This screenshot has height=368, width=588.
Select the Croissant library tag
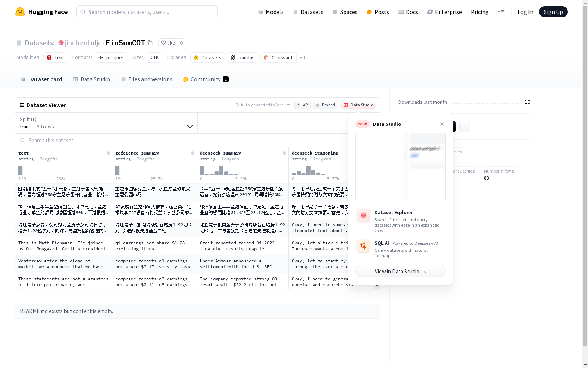pyautogui.click(x=278, y=57)
